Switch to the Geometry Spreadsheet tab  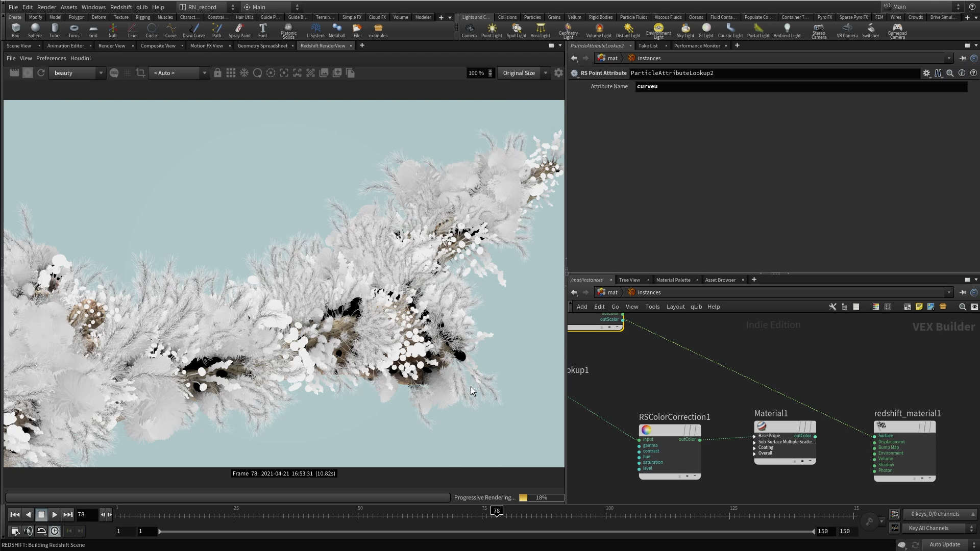pos(262,46)
